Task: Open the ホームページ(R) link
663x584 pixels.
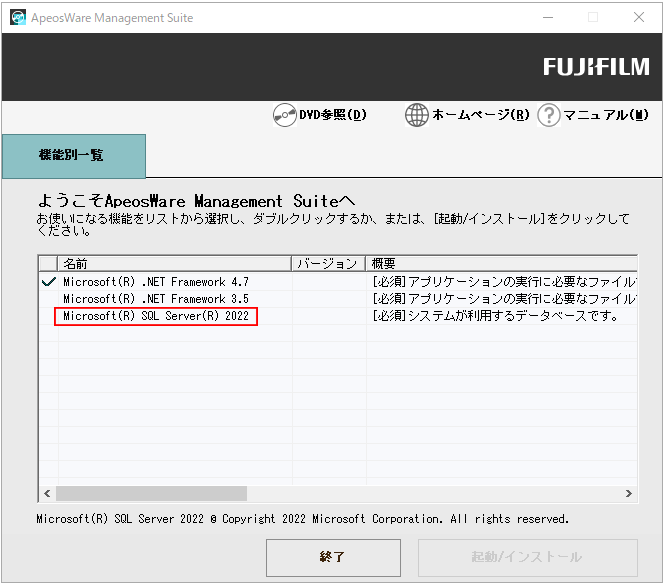Action: click(x=480, y=115)
